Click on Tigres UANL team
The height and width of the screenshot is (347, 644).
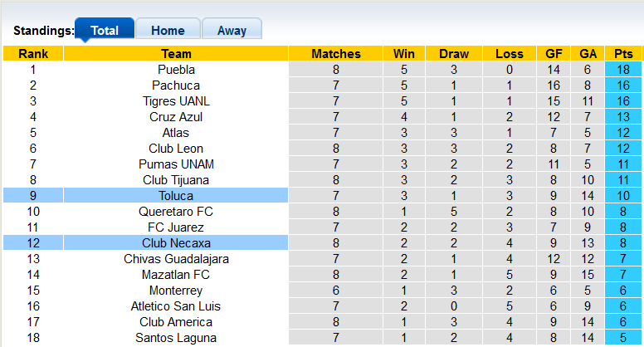[x=176, y=101]
